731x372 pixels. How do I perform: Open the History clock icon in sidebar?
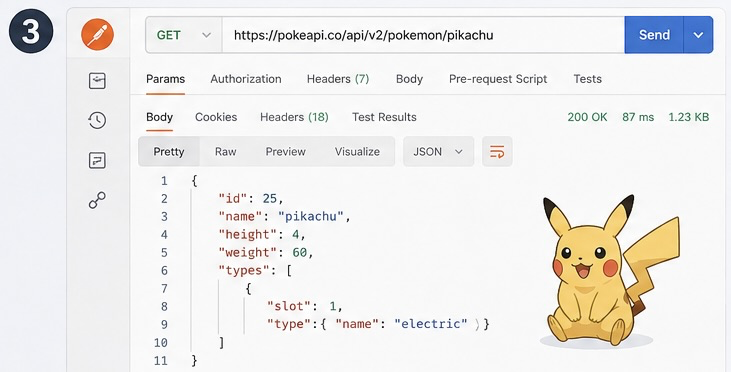click(x=97, y=120)
